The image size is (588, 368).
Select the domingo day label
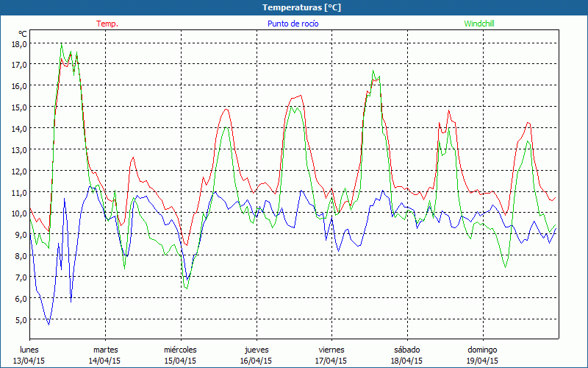pos(482,350)
